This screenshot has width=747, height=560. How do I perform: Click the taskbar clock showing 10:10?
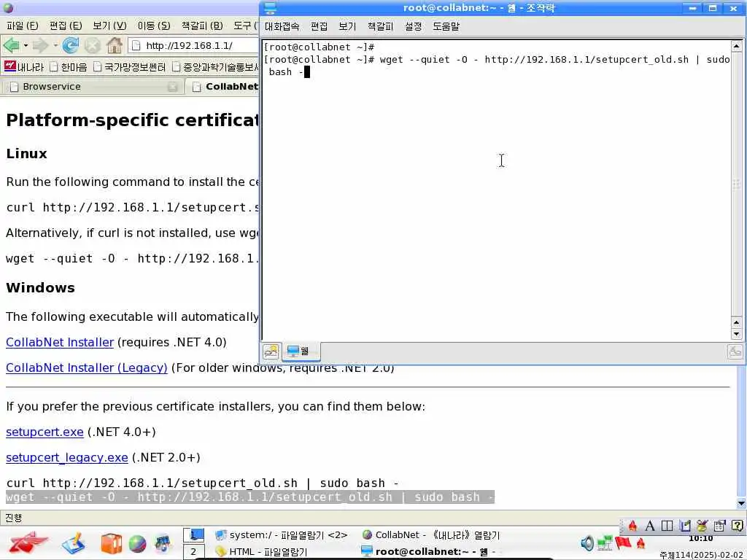701,539
